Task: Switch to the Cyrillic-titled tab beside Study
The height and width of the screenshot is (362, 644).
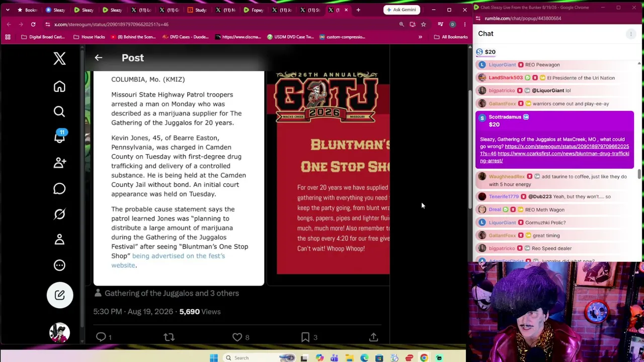Action: coord(253,10)
